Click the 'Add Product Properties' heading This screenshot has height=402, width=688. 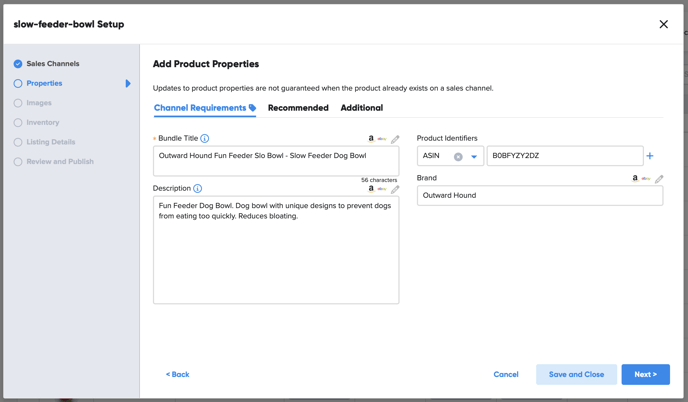point(206,64)
